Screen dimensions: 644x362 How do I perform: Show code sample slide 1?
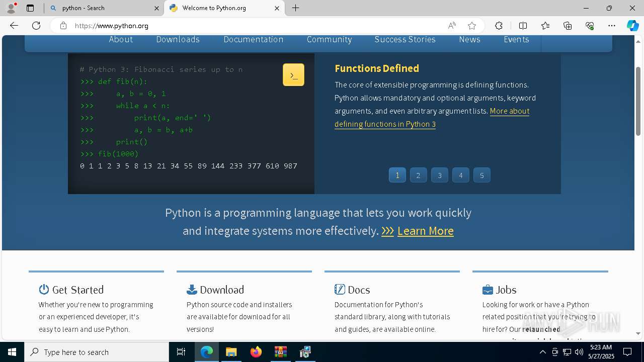coord(397,175)
